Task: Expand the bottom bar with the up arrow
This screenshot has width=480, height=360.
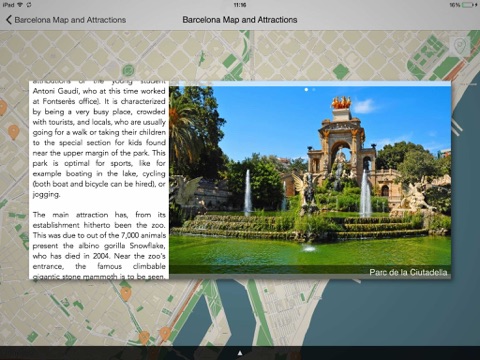Action: click(x=240, y=353)
